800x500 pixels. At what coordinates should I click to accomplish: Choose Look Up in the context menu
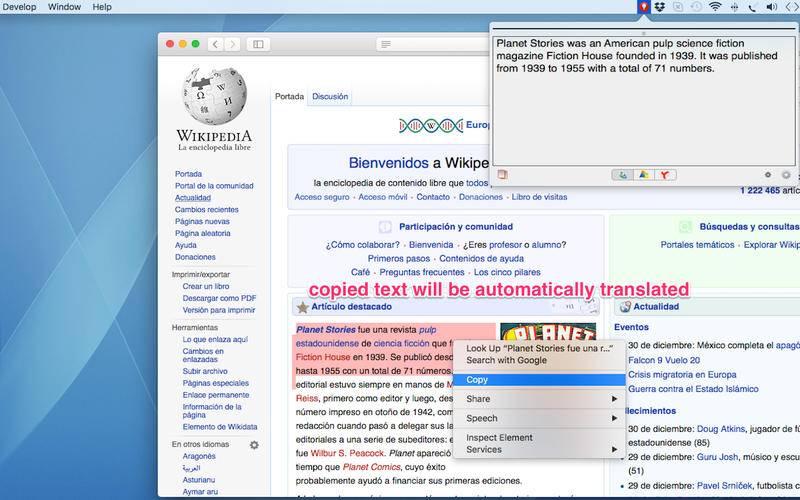coord(539,348)
